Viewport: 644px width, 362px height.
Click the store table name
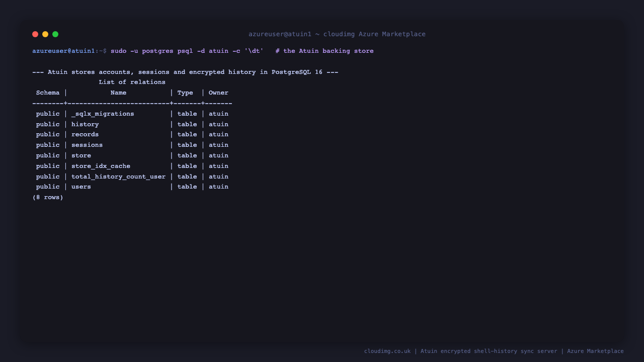(81, 155)
